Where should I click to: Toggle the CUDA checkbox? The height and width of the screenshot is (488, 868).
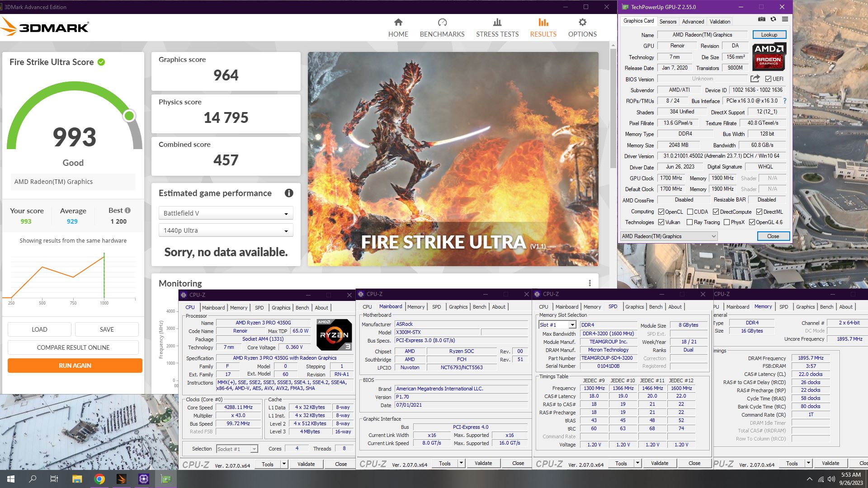pyautogui.click(x=690, y=212)
